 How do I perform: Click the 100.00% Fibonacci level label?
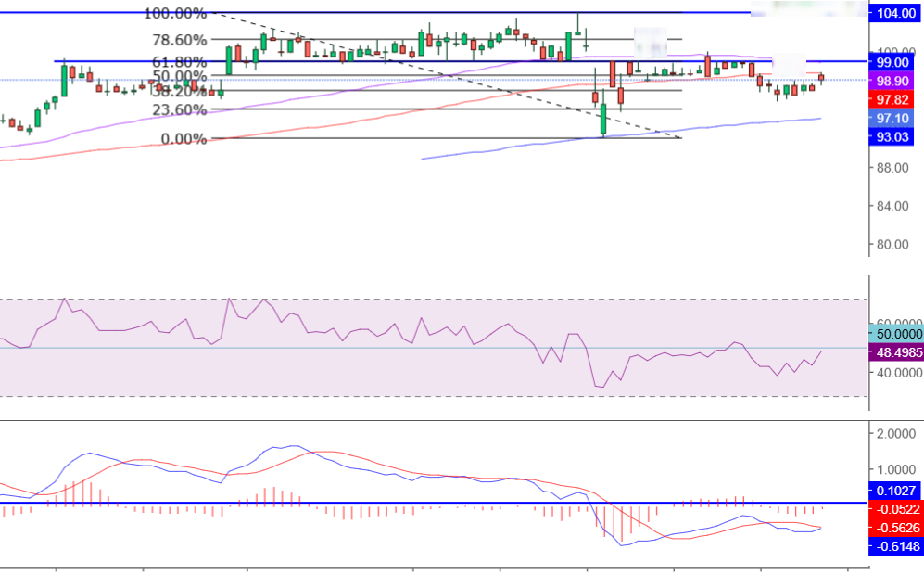[x=175, y=13]
